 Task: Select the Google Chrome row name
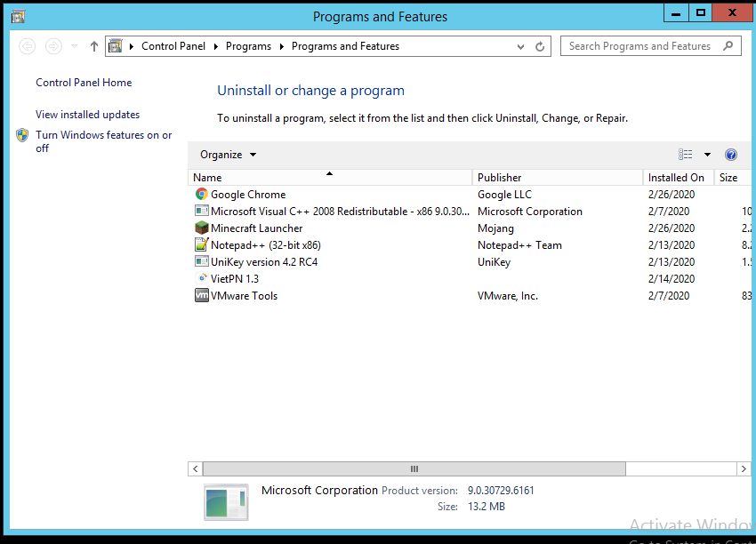pyautogui.click(x=248, y=194)
